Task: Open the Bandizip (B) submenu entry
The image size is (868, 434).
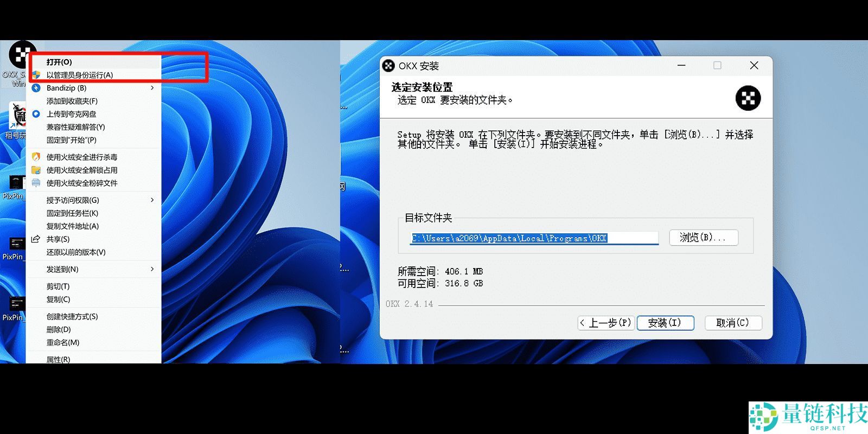Action: tap(93, 88)
